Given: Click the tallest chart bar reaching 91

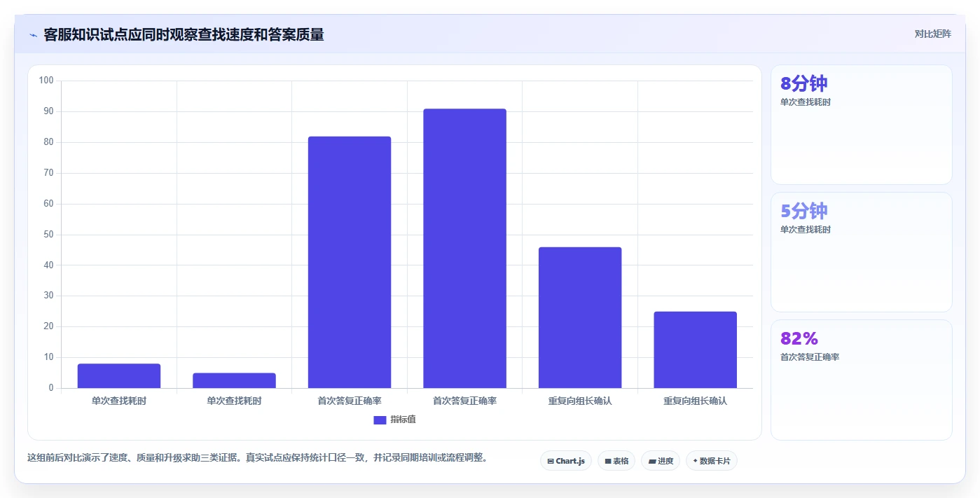Looking at the screenshot, I should 464,249.
